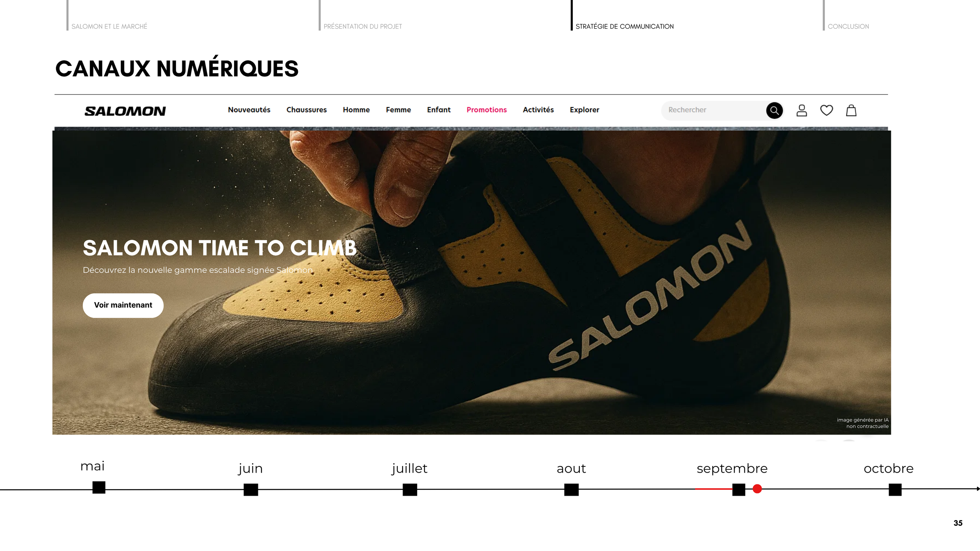Image resolution: width=980 pixels, height=551 pixels.
Task: Open the user account icon
Action: (x=802, y=111)
